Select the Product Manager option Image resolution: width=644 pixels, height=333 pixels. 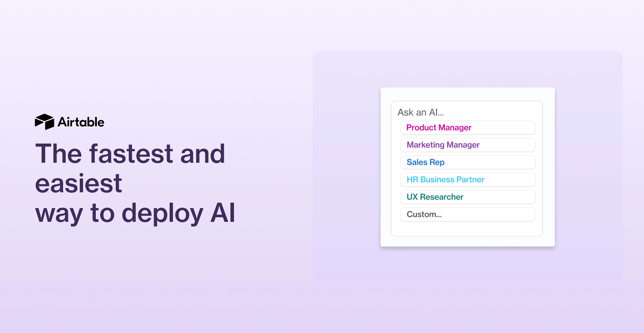coord(467,128)
